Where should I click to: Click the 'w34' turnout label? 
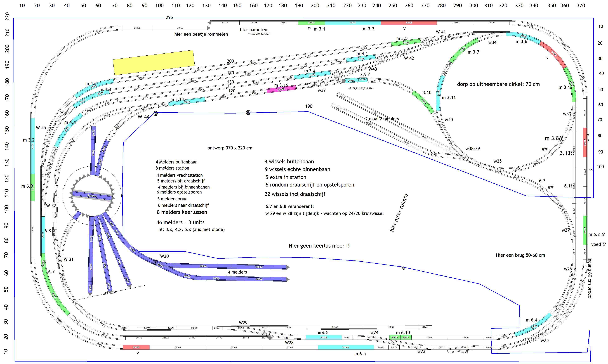coord(492,43)
